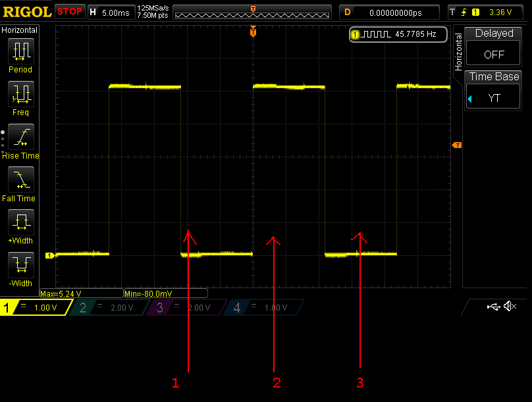Click the orange trigger level marker on right
The image size is (532, 402).
pyautogui.click(x=457, y=145)
